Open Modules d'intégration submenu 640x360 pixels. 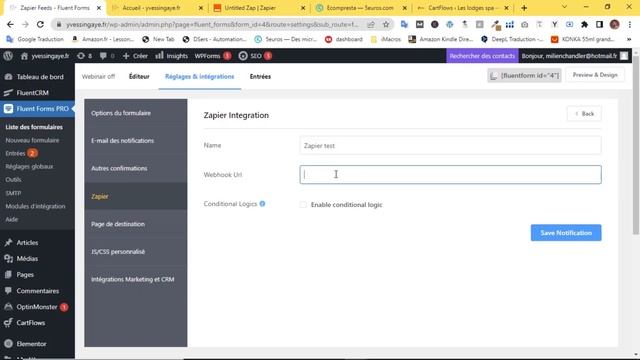[35, 206]
